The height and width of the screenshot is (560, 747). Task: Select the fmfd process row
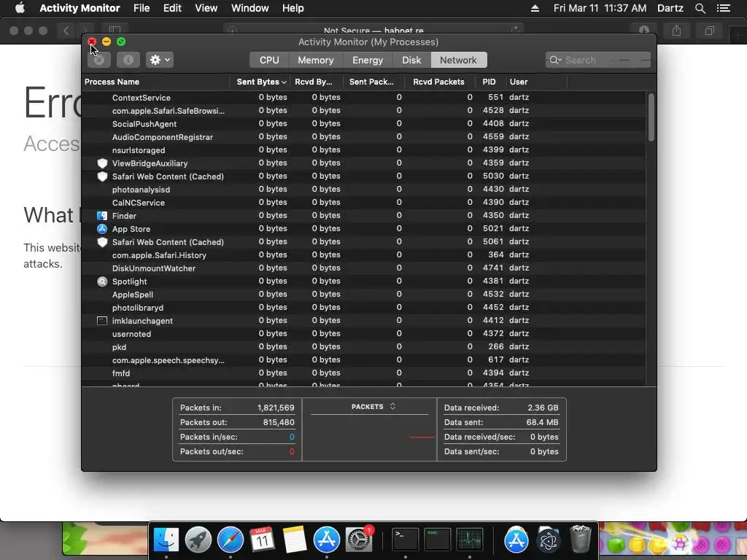[x=364, y=373]
